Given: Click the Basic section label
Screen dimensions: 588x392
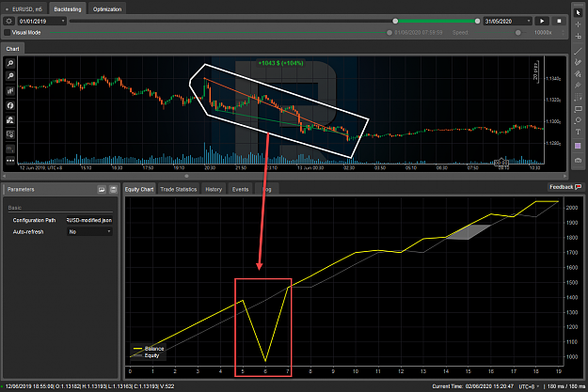Looking at the screenshot, I should coord(15,208).
